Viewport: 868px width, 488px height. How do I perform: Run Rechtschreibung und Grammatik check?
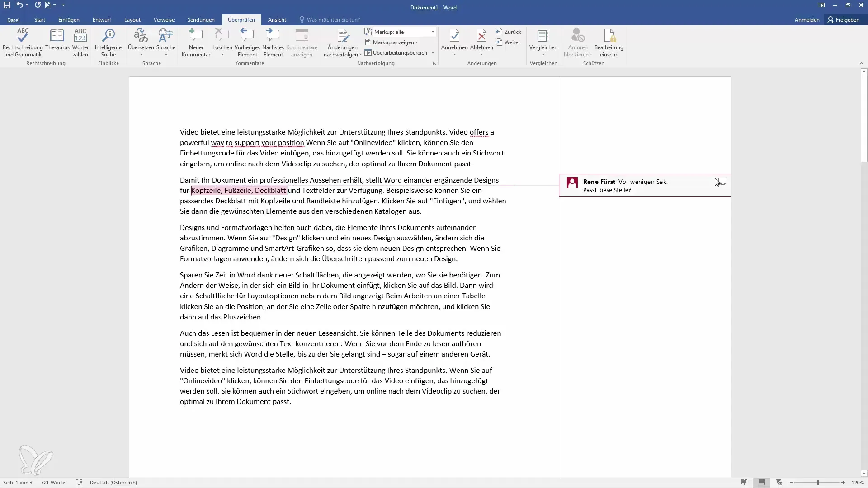point(23,42)
